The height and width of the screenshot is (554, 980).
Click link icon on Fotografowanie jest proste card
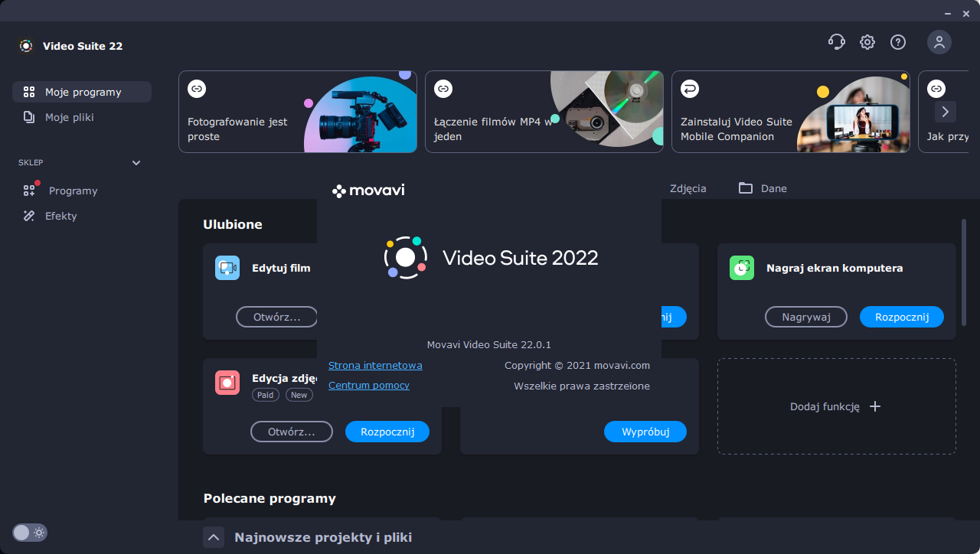[197, 89]
